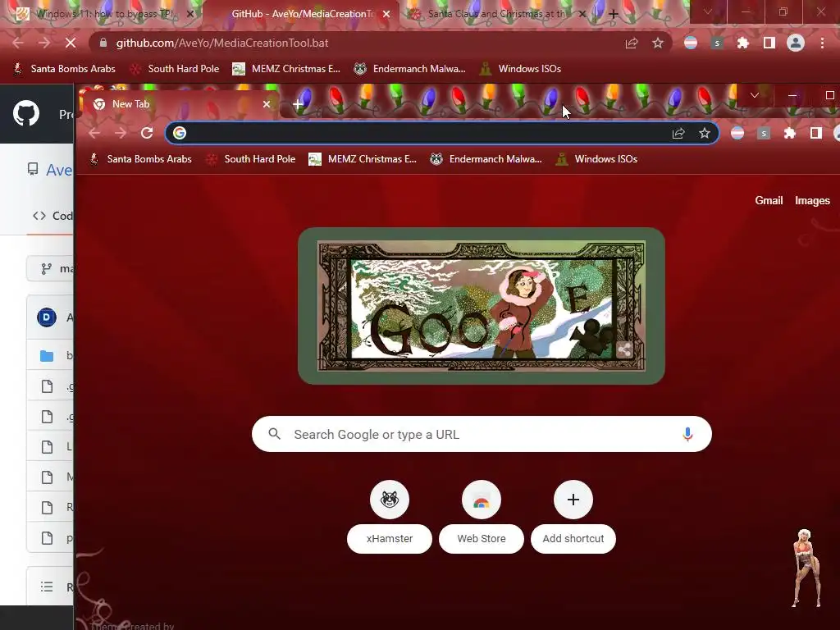This screenshot has height=630, width=840.
Task: Click striped extension icon in front window
Action: [737, 133]
